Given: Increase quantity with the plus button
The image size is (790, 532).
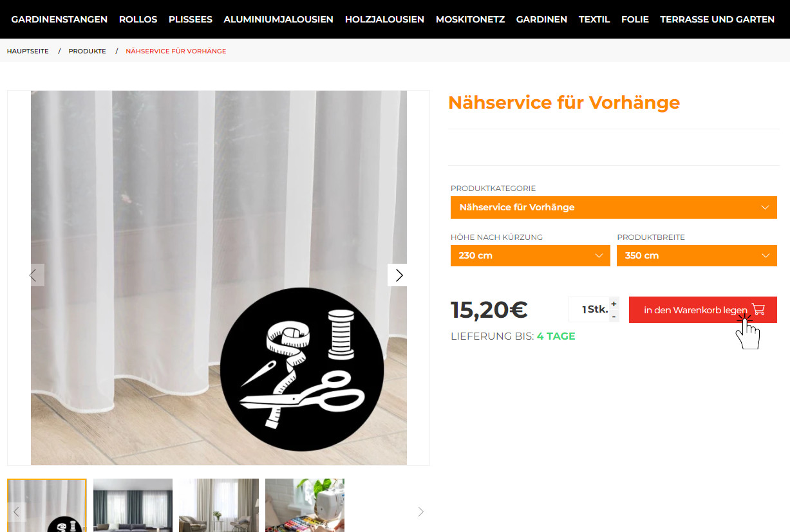Looking at the screenshot, I should [x=614, y=304].
